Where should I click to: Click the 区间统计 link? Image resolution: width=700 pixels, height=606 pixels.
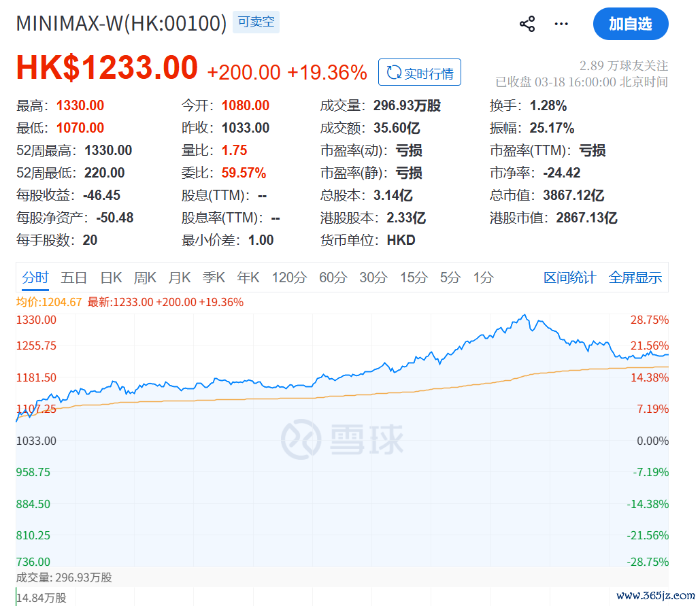(569, 277)
